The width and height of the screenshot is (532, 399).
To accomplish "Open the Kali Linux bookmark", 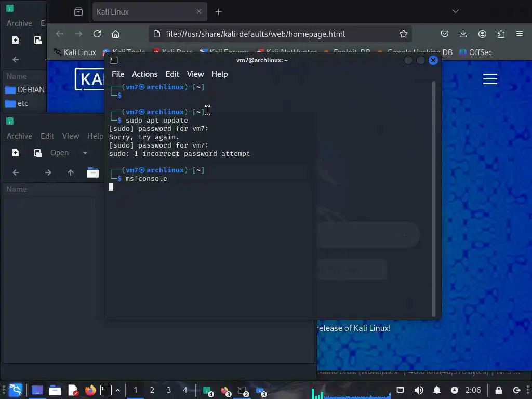I will pyautogui.click(x=75, y=52).
